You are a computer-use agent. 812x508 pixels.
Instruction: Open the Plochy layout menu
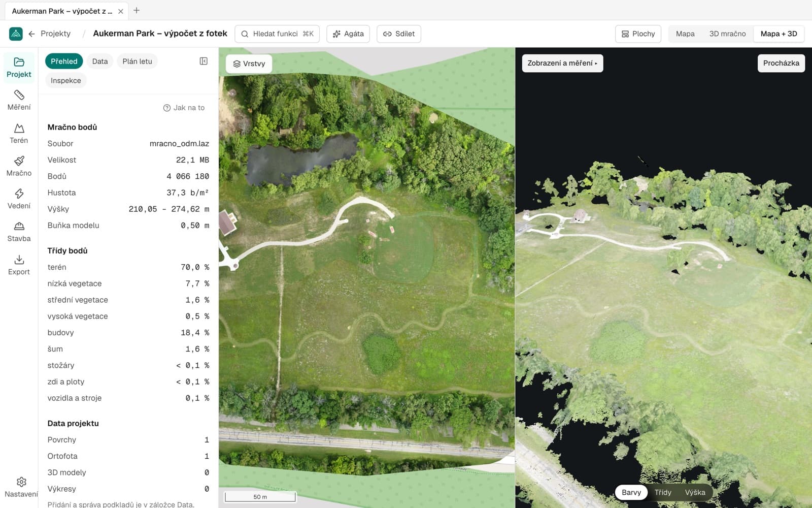coord(638,34)
